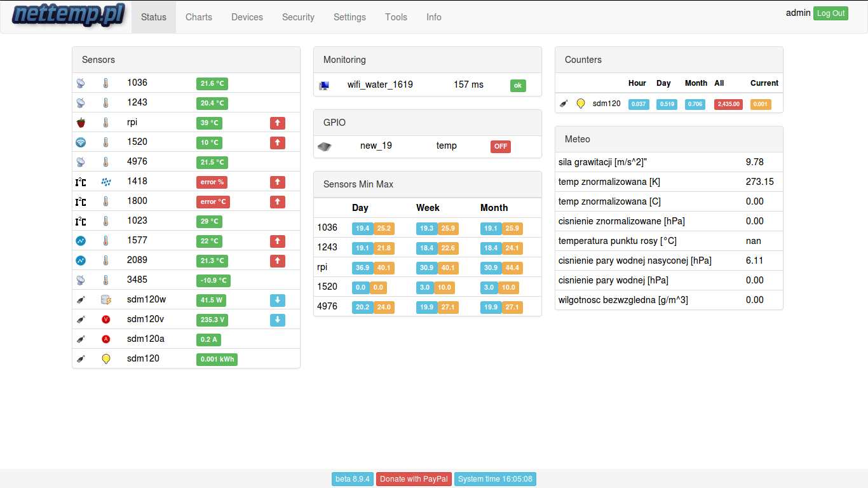This screenshot has height=488, width=868.
Task: Click the raspberry icon in the rpi row
Action: [x=81, y=123]
